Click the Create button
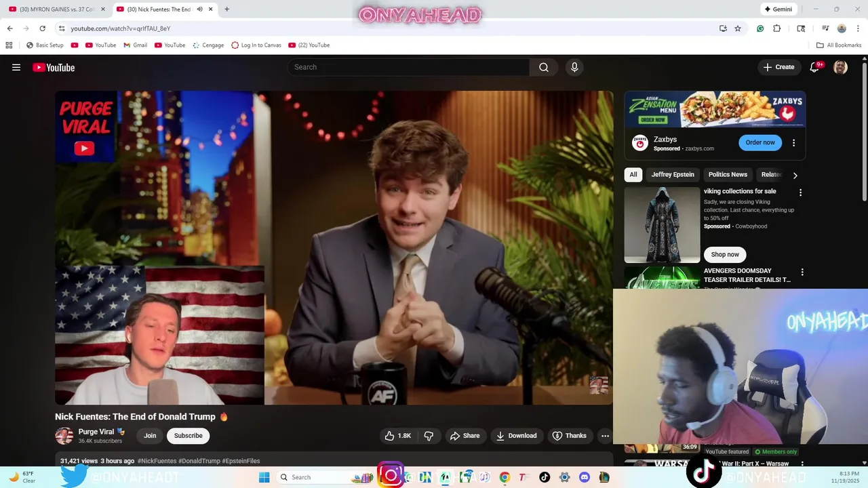The width and height of the screenshot is (868, 488). [778, 67]
